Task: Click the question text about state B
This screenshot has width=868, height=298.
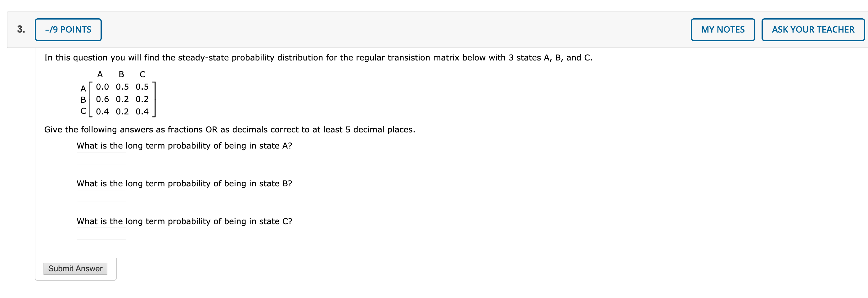Action: [x=184, y=183]
